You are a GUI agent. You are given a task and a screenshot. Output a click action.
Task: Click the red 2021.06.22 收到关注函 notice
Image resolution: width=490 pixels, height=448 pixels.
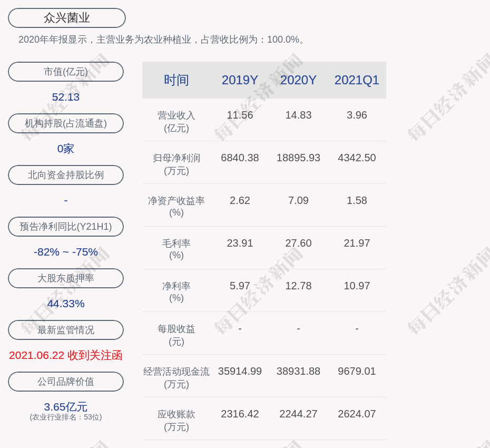tap(66, 355)
